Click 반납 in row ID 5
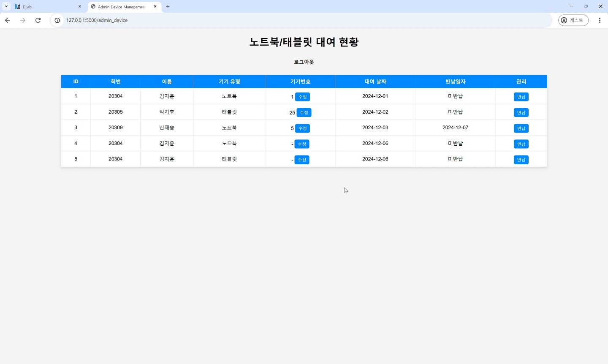Image resolution: width=608 pixels, height=364 pixels. pos(521,160)
